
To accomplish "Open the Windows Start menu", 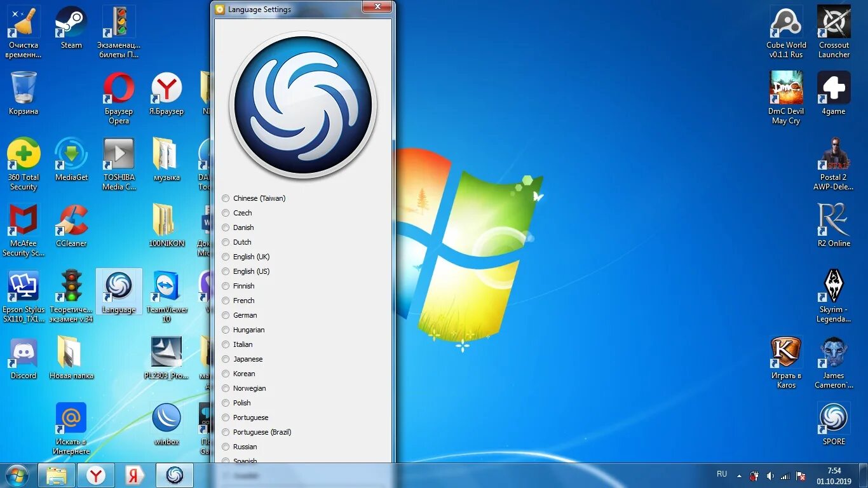I will (x=17, y=475).
